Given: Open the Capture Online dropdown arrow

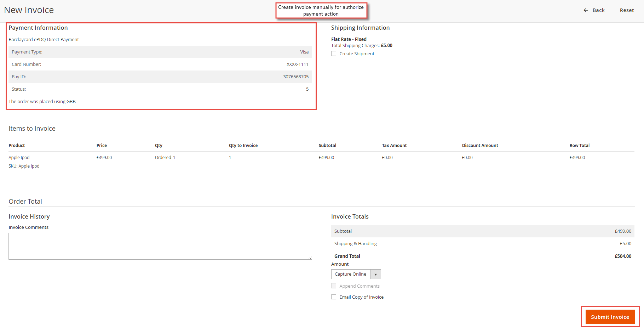Looking at the screenshot, I should point(375,274).
